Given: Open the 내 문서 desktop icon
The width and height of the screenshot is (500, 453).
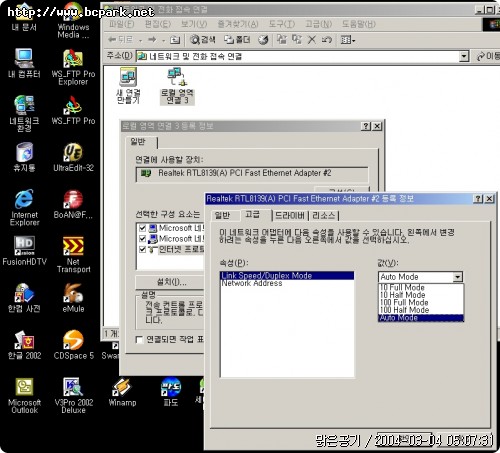Looking at the screenshot, I should click(x=24, y=18).
